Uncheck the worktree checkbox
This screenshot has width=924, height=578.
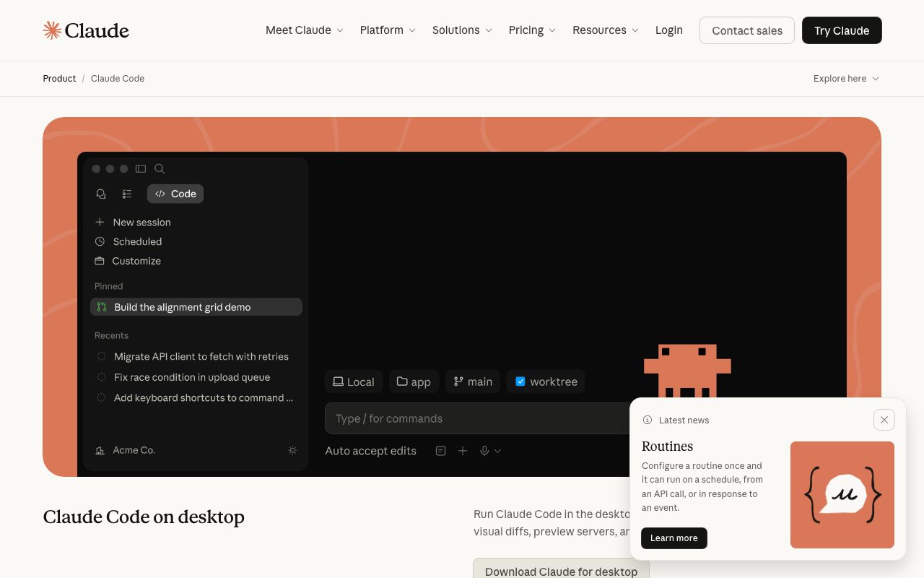point(520,381)
